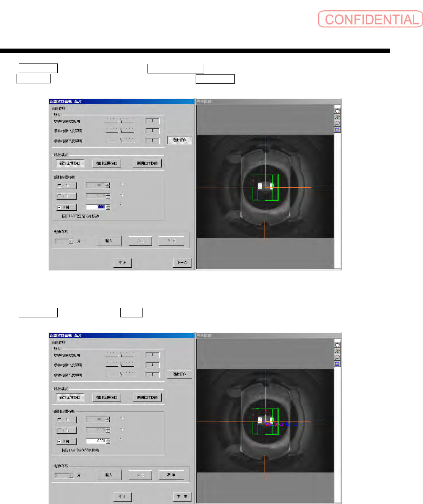Select the hand pan tool in upper viewer
Screen dimensions: 423x504
pyautogui.click(x=337, y=111)
